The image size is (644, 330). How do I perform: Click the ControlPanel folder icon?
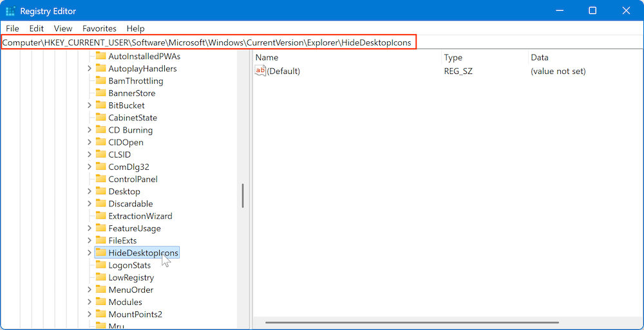[x=100, y=179]
